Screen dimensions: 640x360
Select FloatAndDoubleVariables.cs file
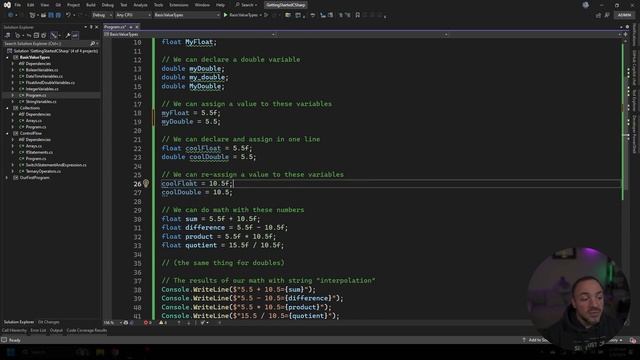pyautogui.click(x=50, y=83)
